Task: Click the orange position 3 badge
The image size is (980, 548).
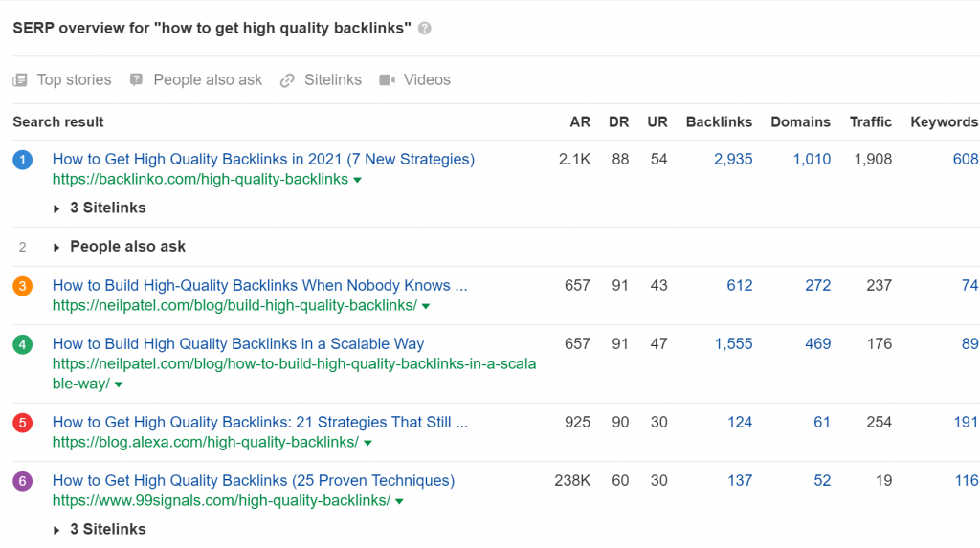Action: point(23,286)
